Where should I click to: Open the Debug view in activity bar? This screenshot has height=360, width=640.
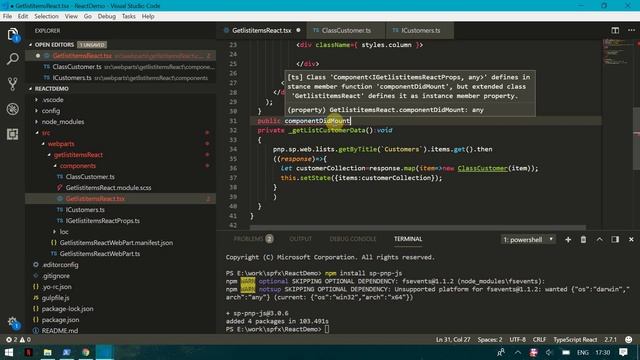pos(13,109)
